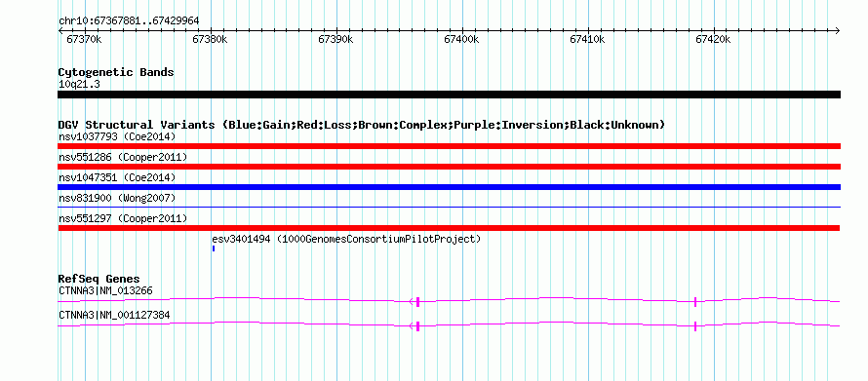Click the red nsv551286 loss bar
This screenshot has height=381, width=868.
(x=449, y=167)
